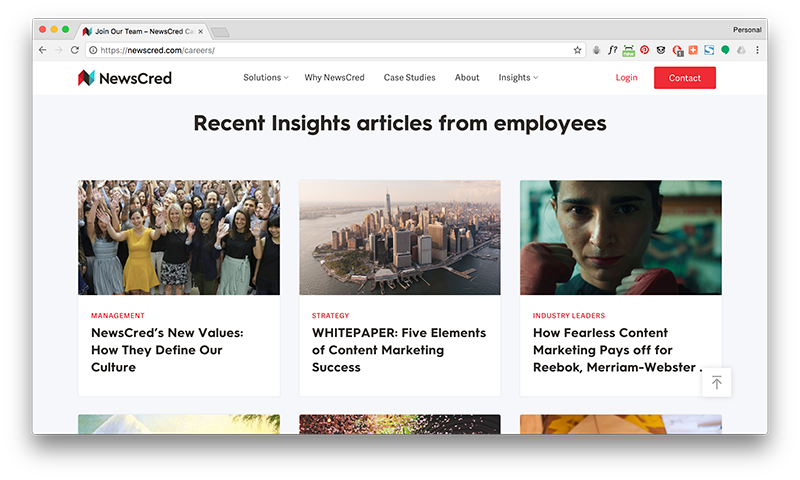Screen dimensions: 800x480
Task: Click the red Contact button
Action: tap(685, 78)
